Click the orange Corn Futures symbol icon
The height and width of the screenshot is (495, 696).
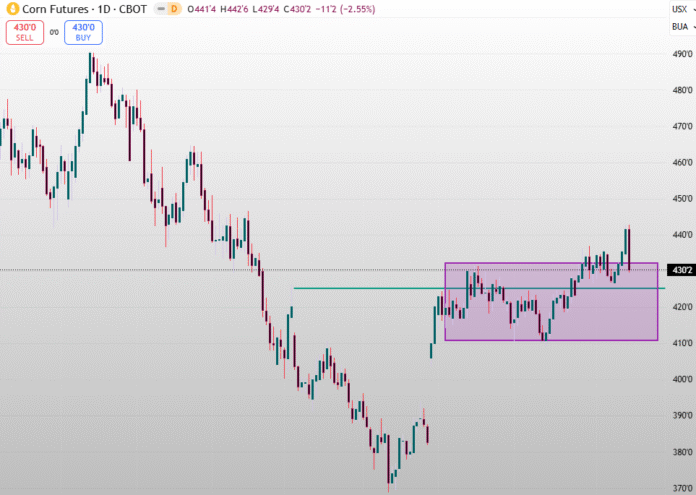point(12,9)
